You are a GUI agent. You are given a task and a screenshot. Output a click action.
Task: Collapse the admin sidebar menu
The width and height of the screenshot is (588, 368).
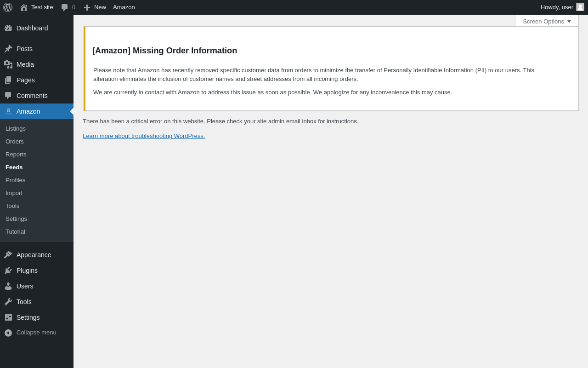tap(37, 333)
